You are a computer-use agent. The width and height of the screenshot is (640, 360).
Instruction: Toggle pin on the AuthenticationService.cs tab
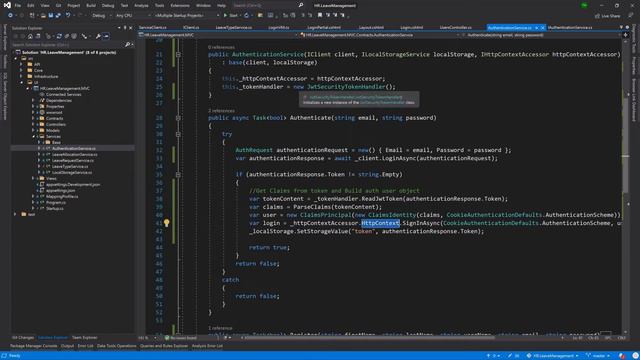pos(536,28)
